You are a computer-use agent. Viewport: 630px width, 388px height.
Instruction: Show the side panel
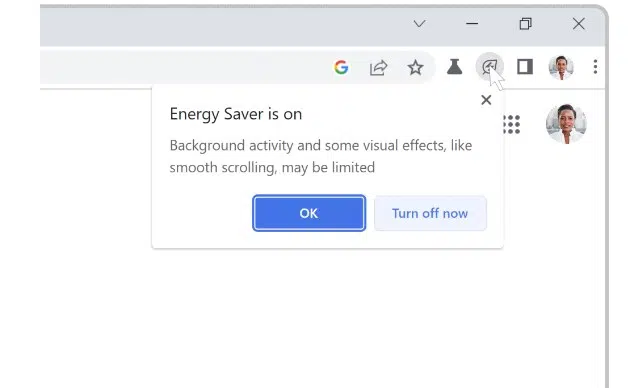pyautogui.click(x=525, y=67)
